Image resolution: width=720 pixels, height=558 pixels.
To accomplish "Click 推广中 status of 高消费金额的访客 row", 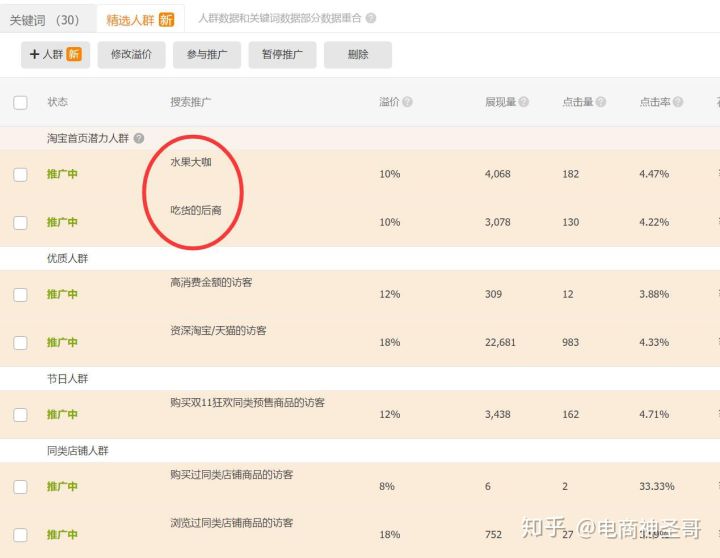I will coord(62,295).
